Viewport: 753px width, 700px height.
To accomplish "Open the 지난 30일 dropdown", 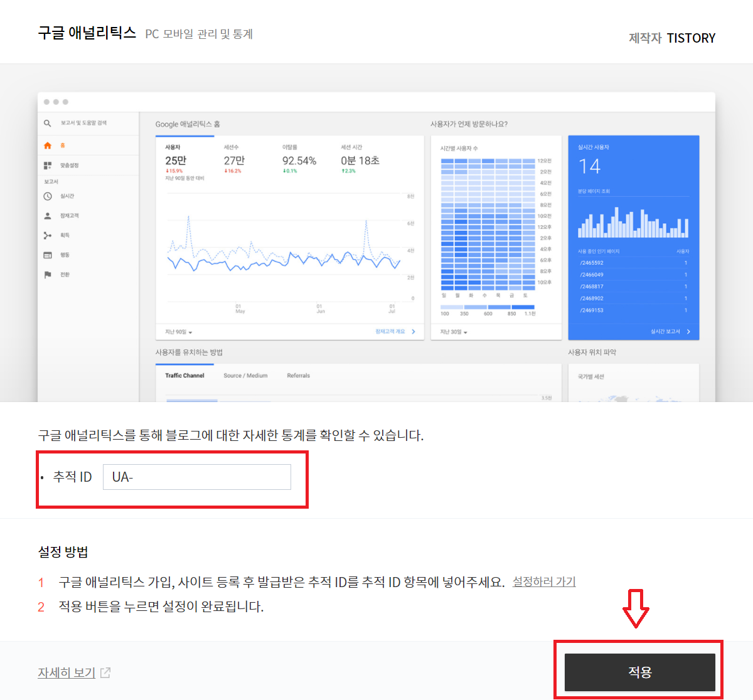I will (x=454, y=332).
